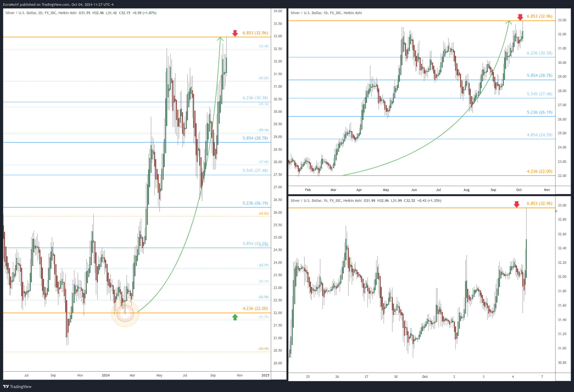574x392 pixels.
Task: Click the '26' date label on the 1h time axis
Action: coord(337,377)
